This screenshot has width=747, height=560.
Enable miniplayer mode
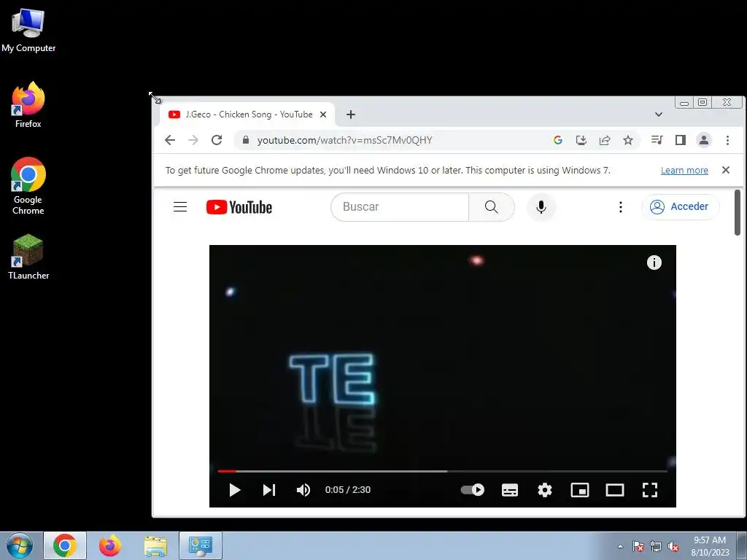pyautogui.click(x=580, y=490)
